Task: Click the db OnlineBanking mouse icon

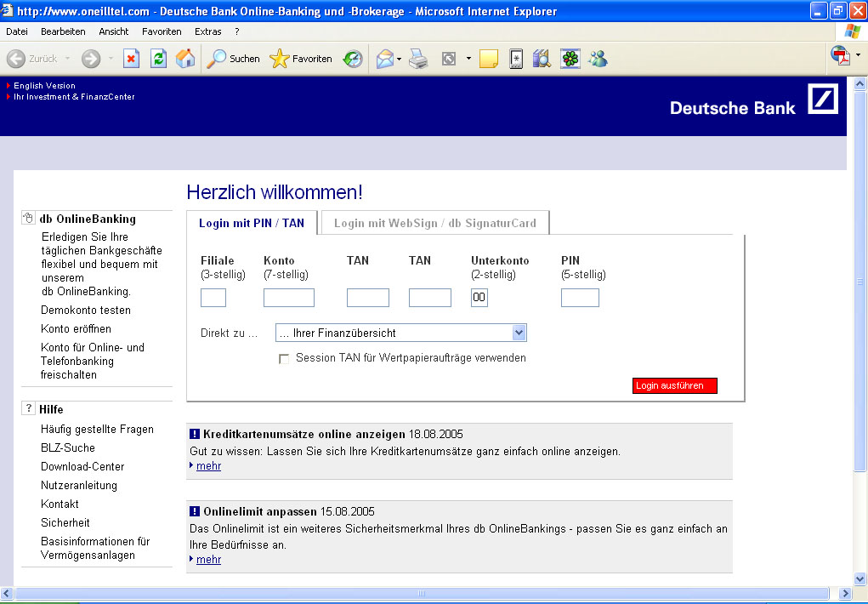Action: point(28,217)
